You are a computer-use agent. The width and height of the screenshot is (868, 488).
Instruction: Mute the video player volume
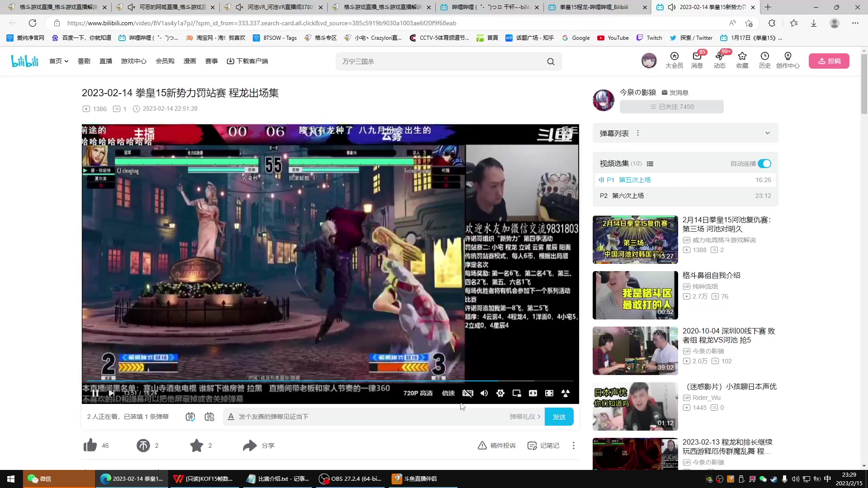484,393
